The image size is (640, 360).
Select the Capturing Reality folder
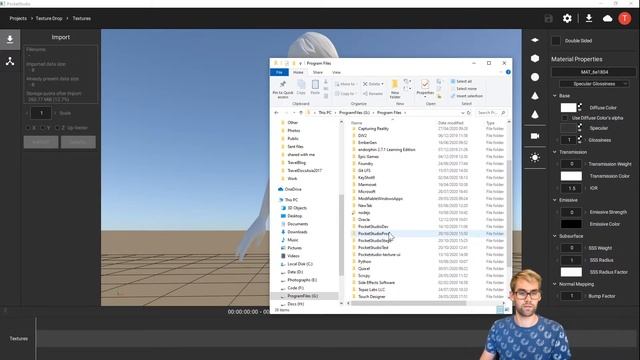click(x=373, y=129)
